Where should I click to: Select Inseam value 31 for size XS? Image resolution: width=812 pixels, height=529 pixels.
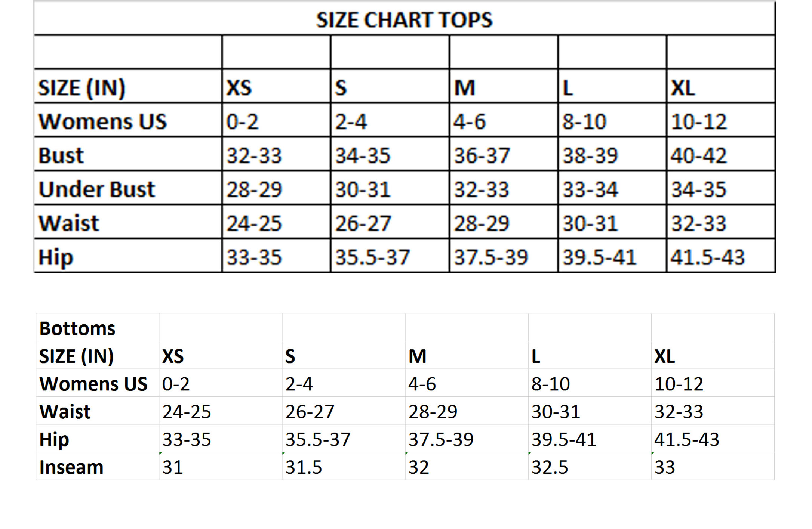click(x=172, y=467)
